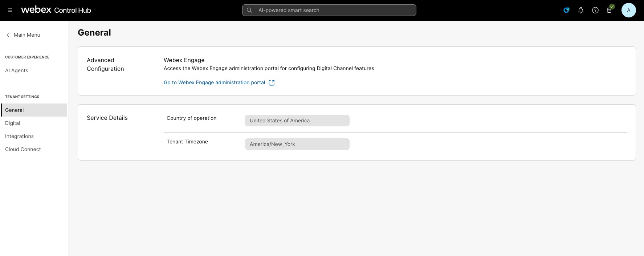
Task: Go to Integrations settings
Action: click(x=19, y=136)
